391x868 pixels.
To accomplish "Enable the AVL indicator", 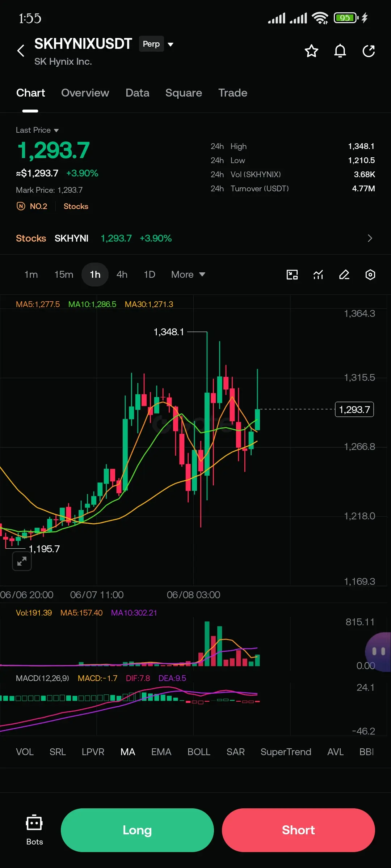I will pyautogui.click(x=335, y=752).
